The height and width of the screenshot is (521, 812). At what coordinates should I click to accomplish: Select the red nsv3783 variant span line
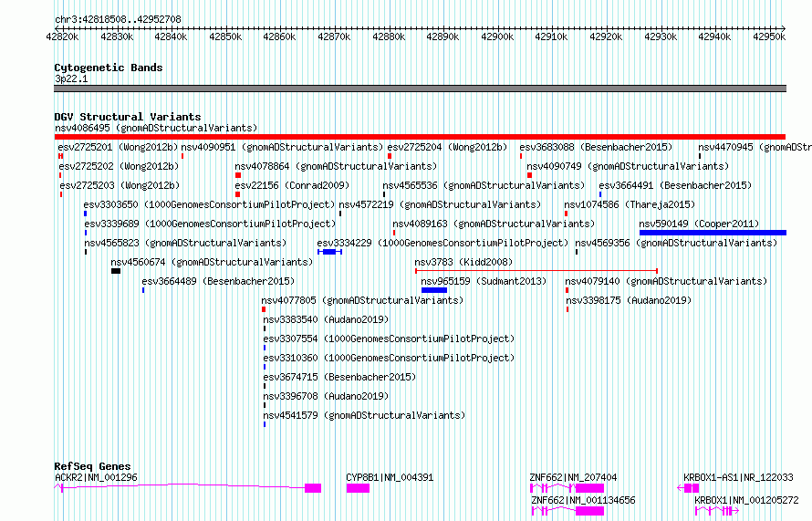[536, 271]
